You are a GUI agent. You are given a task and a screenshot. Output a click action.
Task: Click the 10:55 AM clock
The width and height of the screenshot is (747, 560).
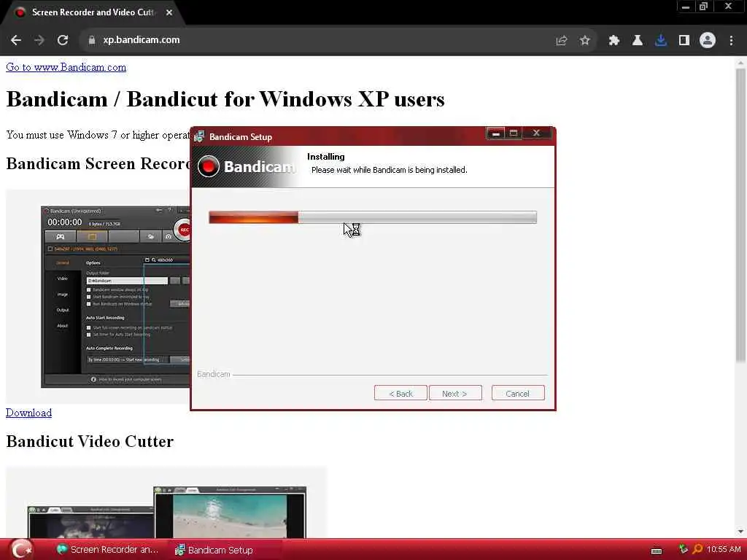(724, 549)
